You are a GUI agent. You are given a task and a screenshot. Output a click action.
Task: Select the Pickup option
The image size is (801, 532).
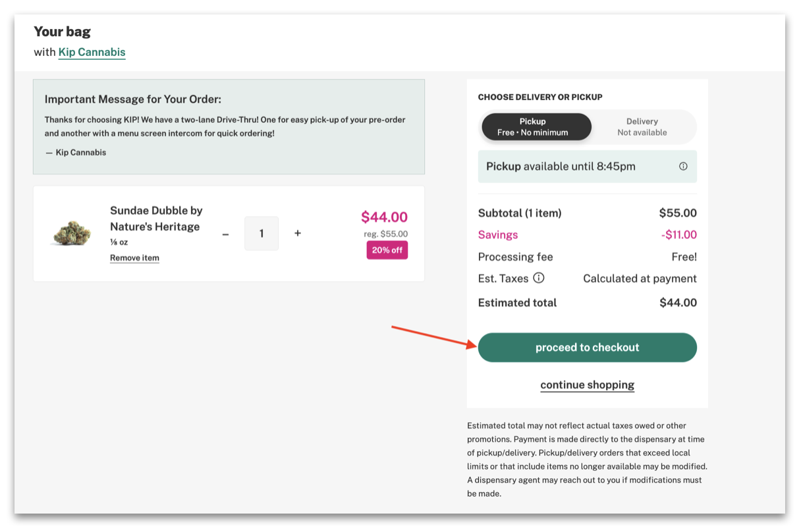click(x=536, y=126)
